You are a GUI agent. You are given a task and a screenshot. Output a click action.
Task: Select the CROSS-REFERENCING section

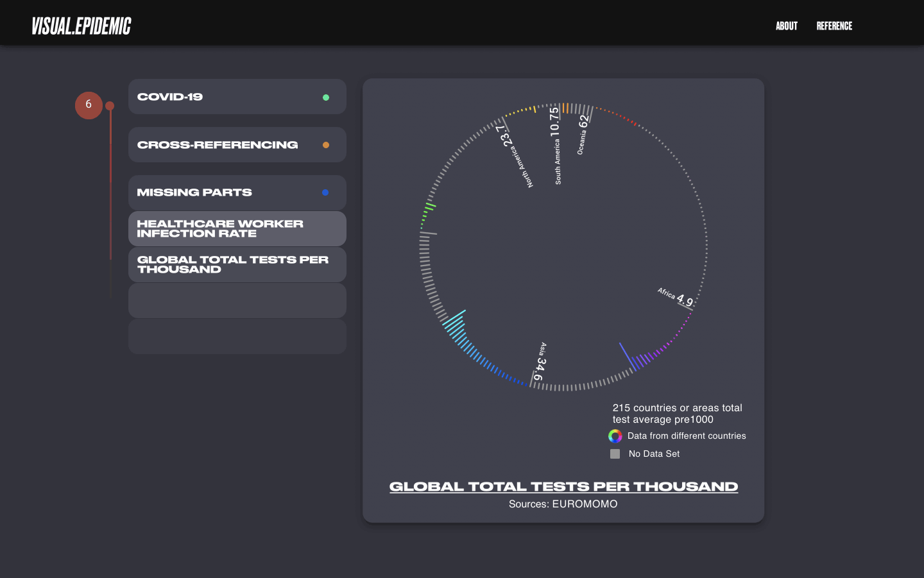click(x=237, y=145)
